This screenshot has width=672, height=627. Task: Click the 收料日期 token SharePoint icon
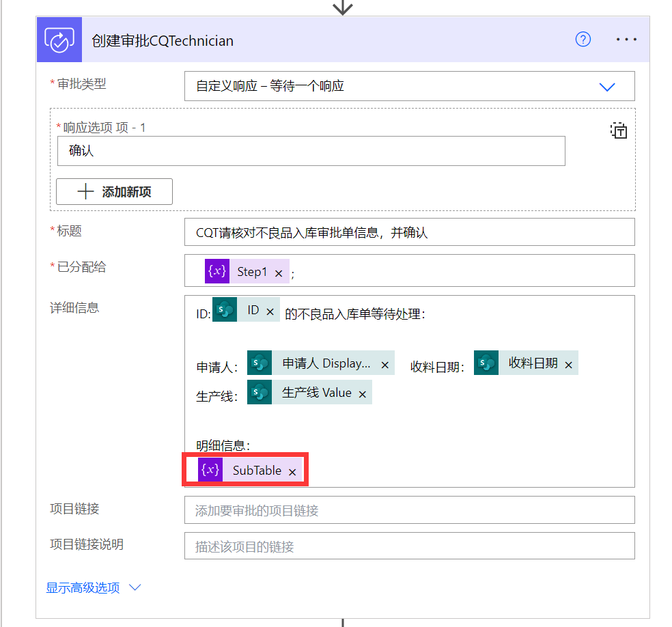tap(486, 363)
